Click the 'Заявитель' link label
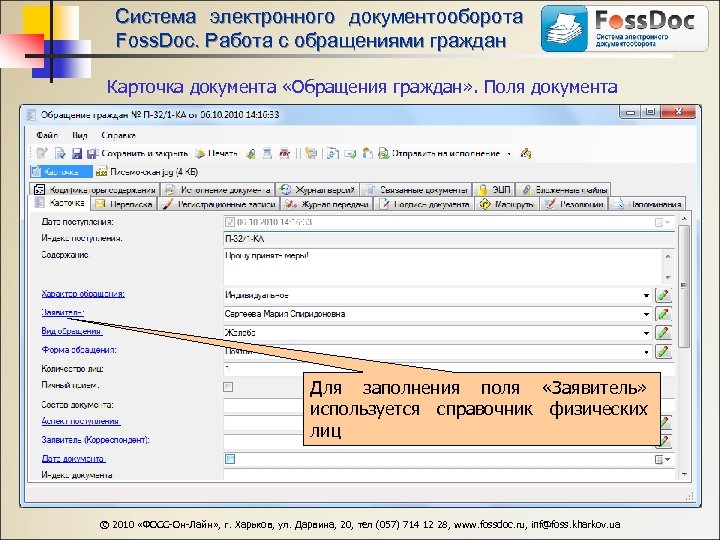This screenshot has width=720, height=540. [62, 313]
